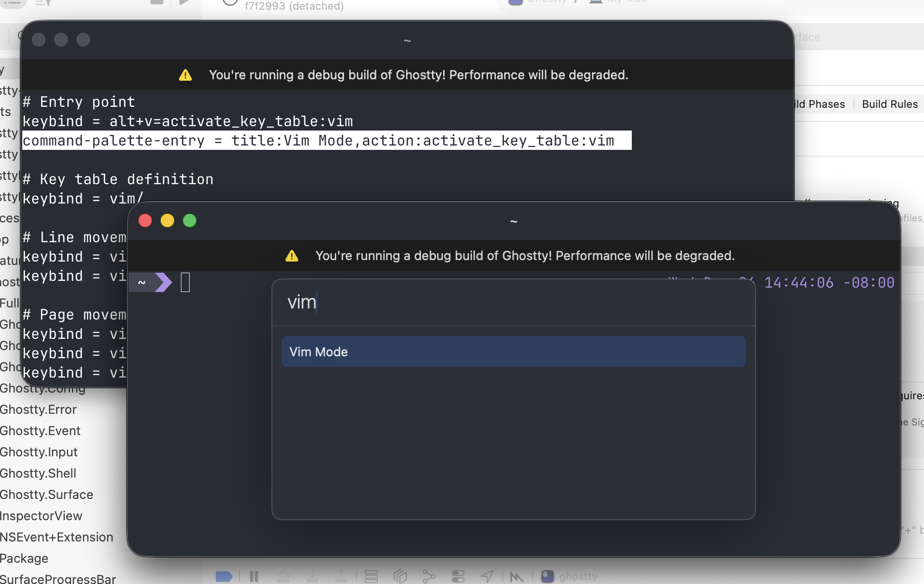Toggle breakpoints activation in debug bar

click(224, 576)
